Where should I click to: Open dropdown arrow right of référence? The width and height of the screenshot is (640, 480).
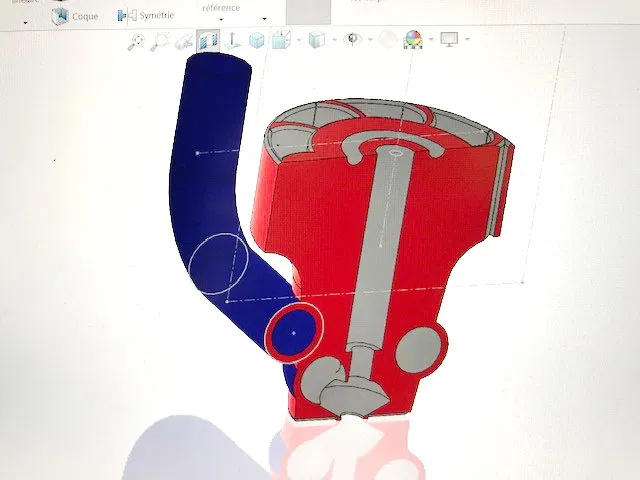264,19
